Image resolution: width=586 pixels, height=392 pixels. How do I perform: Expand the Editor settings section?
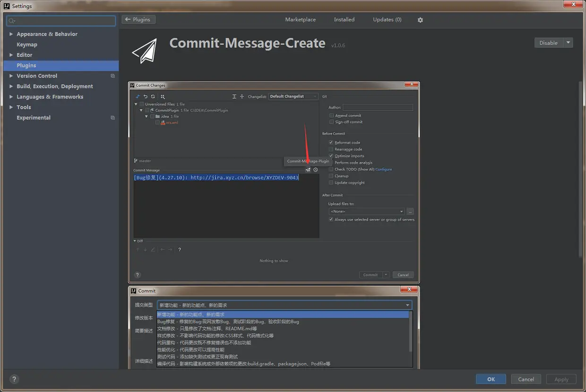(x=11, y=55)
